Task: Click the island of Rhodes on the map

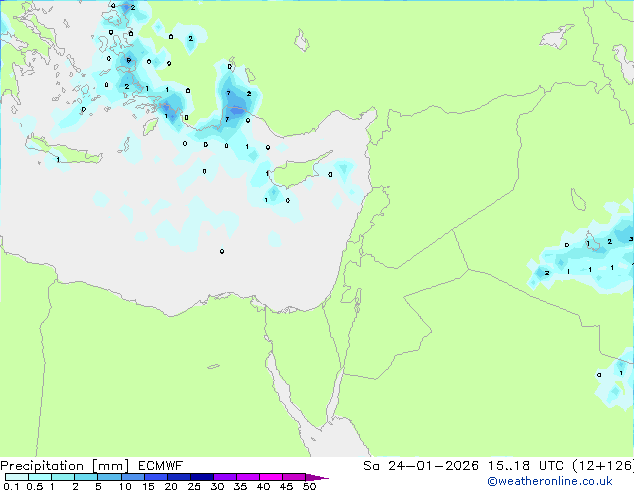Action: pos(150,127)
